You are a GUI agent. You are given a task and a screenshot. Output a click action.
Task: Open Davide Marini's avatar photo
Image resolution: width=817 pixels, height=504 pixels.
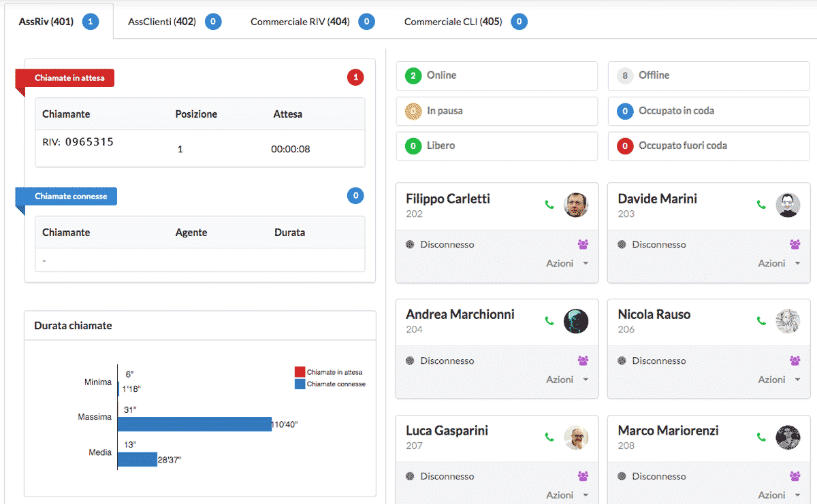tap(788, 205)
